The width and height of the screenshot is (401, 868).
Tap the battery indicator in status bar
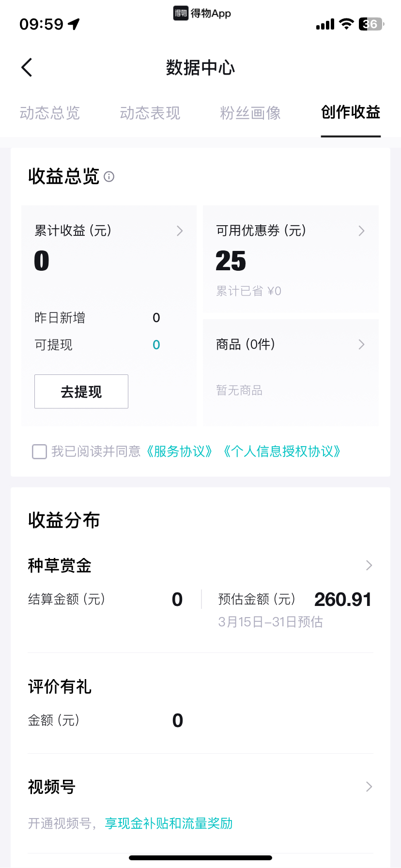pos(371,24)
